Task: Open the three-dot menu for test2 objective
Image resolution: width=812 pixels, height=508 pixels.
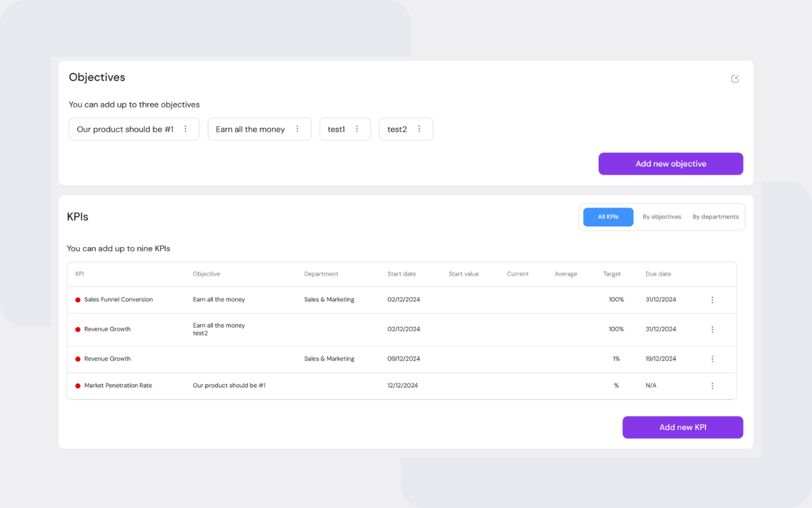Action: tap(419, 129)
